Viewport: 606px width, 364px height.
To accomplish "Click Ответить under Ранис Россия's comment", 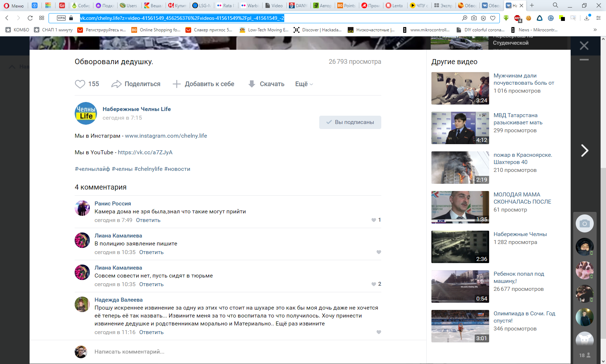I will point(148,220).
